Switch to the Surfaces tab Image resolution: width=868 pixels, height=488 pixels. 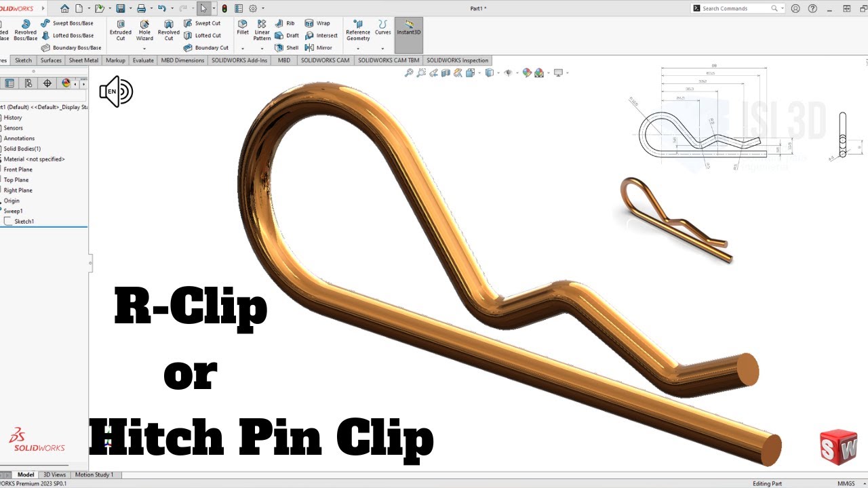pyautogui.click(x=51, y=60)
